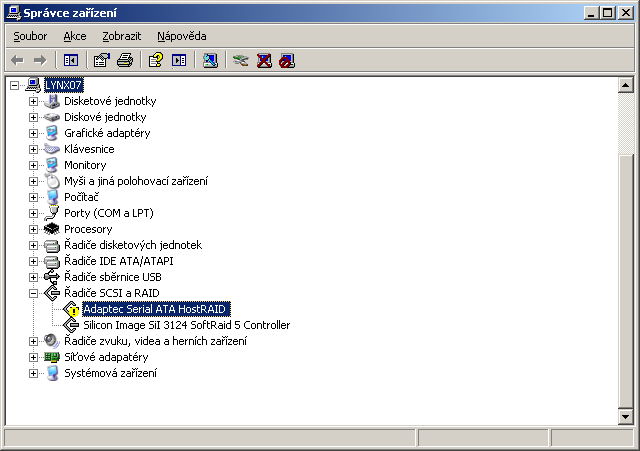Click the scrollbar down arrow

(626, 417)
